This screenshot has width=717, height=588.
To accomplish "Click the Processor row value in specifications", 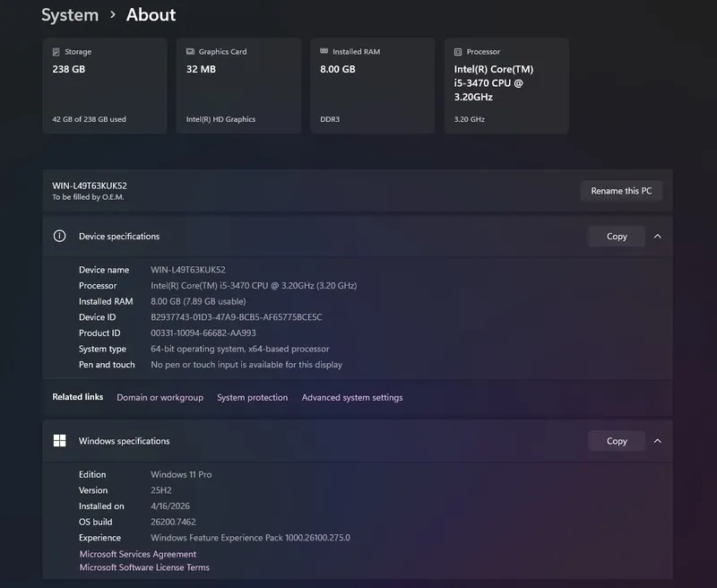I will pos(254,286).
